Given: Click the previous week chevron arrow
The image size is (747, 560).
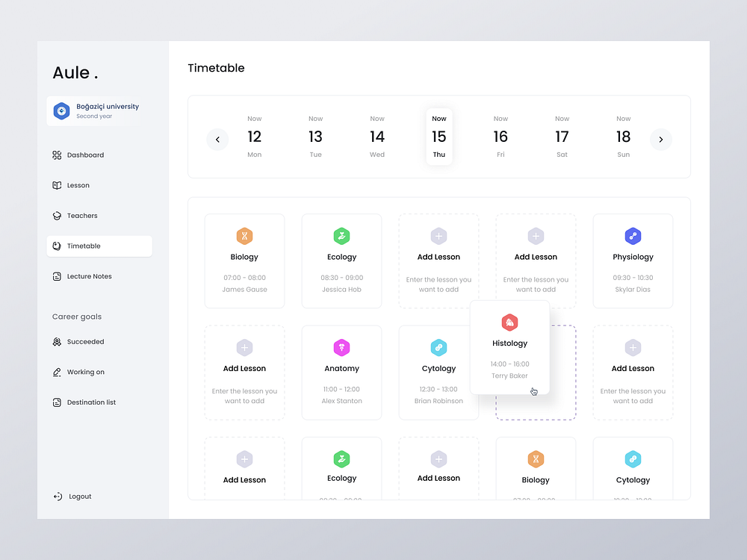Looking at the screenshot, I should coord(217,139).
